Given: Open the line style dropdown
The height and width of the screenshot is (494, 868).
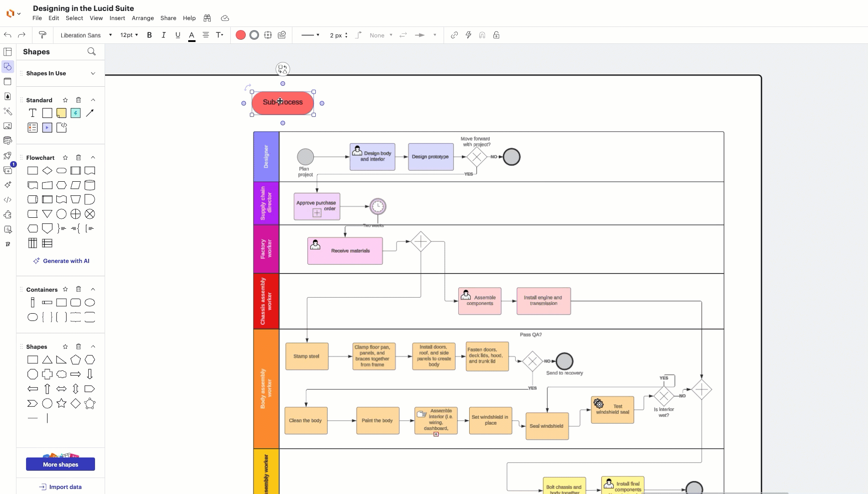Looking at the screenshot, I should coord(311,35).
